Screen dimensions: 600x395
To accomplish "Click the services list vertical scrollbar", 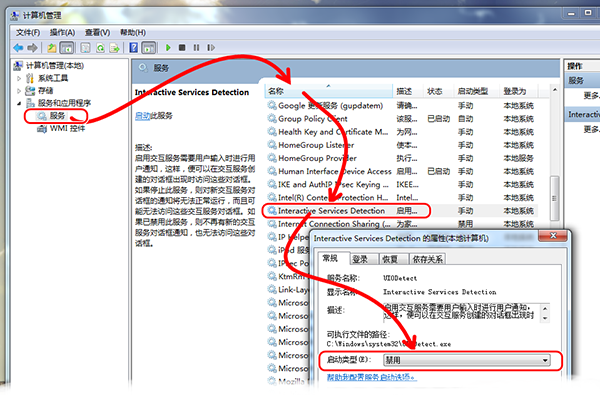I will tap(554, 198).
